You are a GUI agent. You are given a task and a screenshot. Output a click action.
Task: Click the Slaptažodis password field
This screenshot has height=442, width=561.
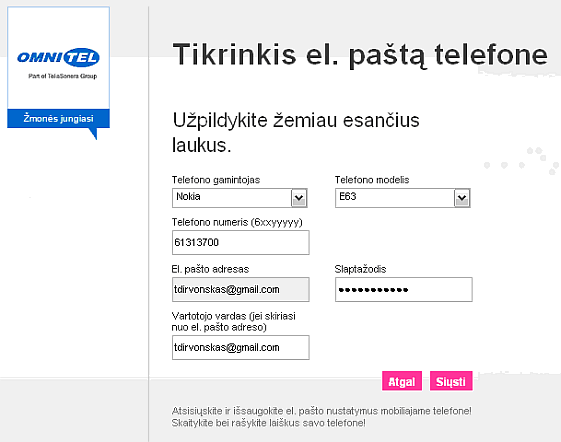click(404, 290)
